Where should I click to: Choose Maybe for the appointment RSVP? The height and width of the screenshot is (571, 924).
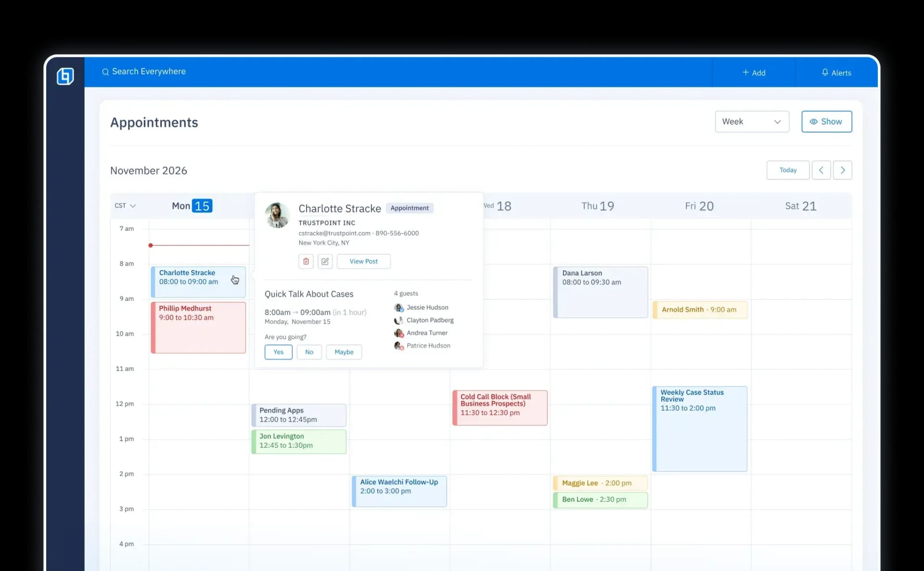(344, 352)
